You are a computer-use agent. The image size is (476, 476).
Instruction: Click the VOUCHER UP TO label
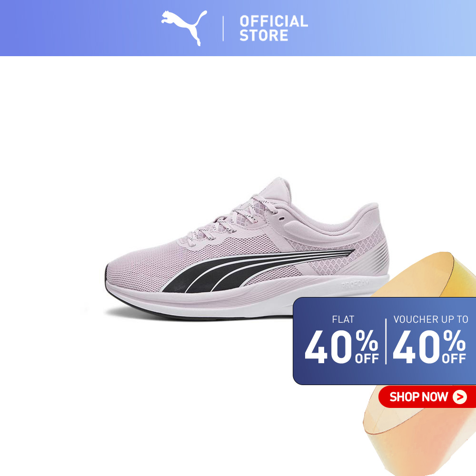point(431,319)
